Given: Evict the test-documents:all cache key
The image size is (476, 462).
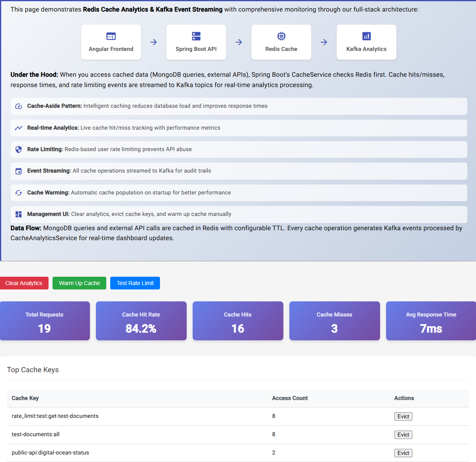Looking at the screenshot, I should pos(403,435).
